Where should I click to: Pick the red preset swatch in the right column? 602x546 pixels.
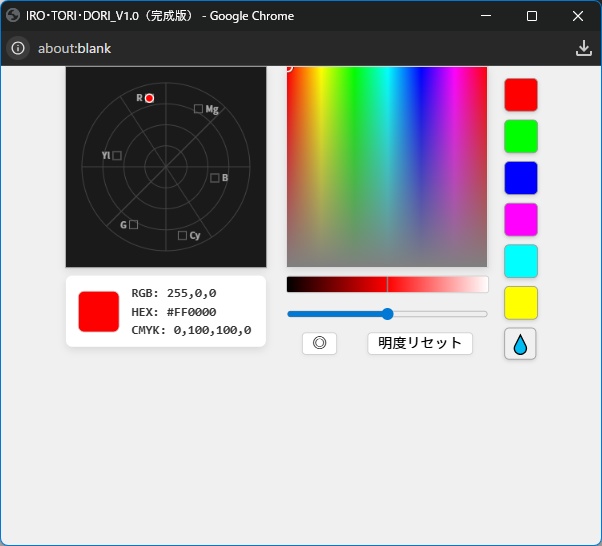(x=521, y=95)
